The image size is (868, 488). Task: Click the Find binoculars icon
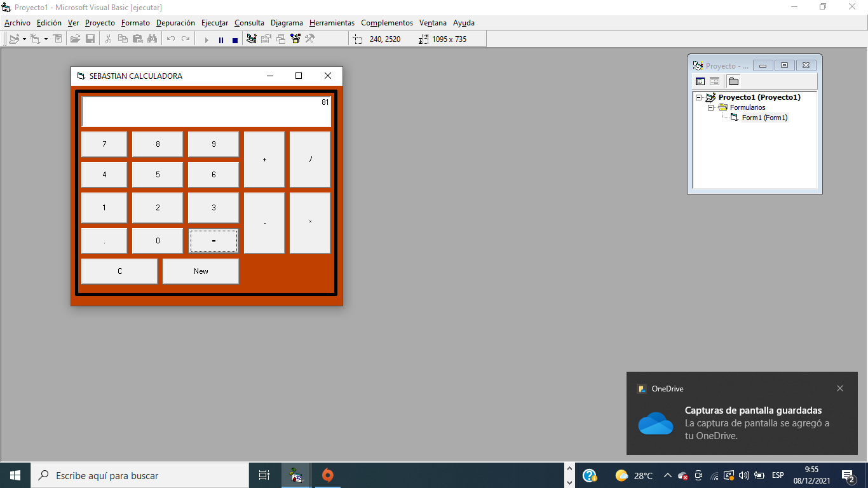click(152, 39)
